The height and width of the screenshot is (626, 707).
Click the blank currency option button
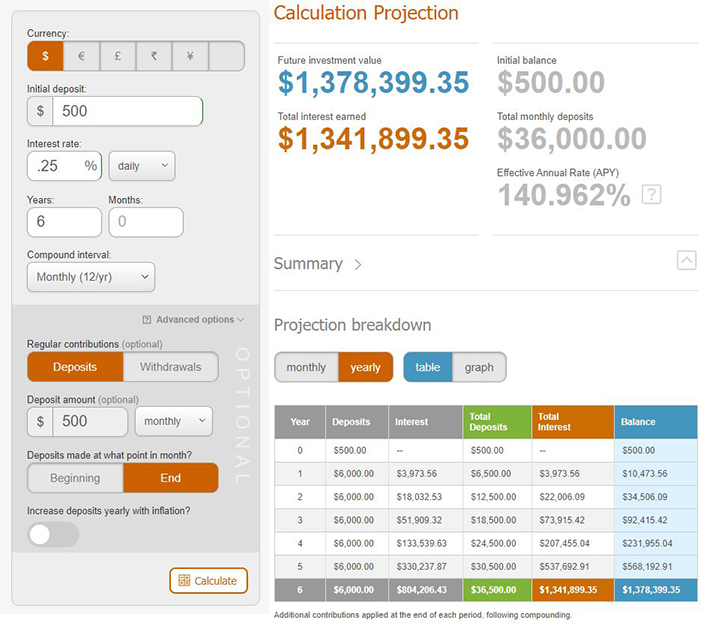[x=226, y=56]
